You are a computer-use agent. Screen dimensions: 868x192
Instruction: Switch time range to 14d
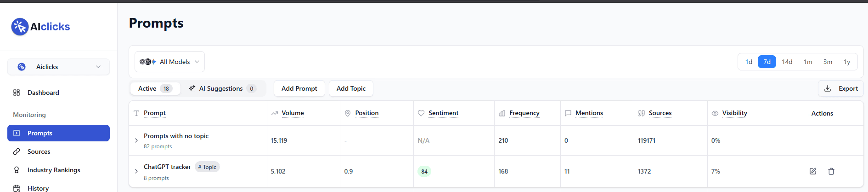tap(787, 62)
